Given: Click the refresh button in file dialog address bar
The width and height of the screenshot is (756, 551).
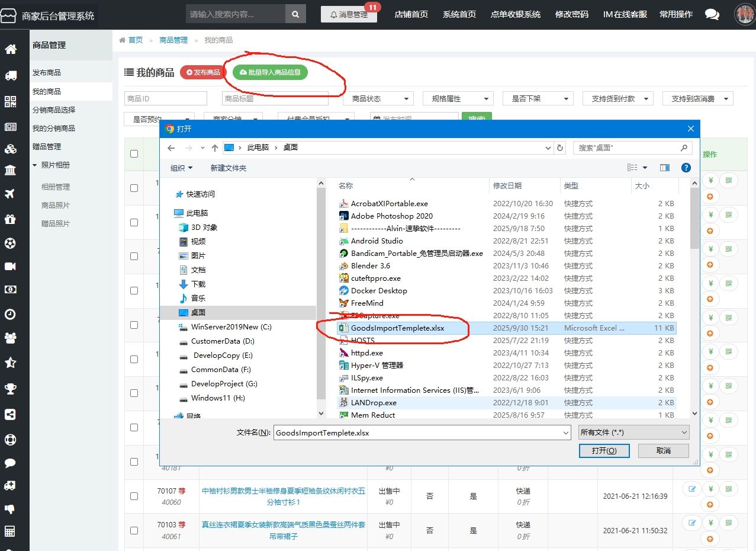Looking at the screenshot, I should point(561,148).
